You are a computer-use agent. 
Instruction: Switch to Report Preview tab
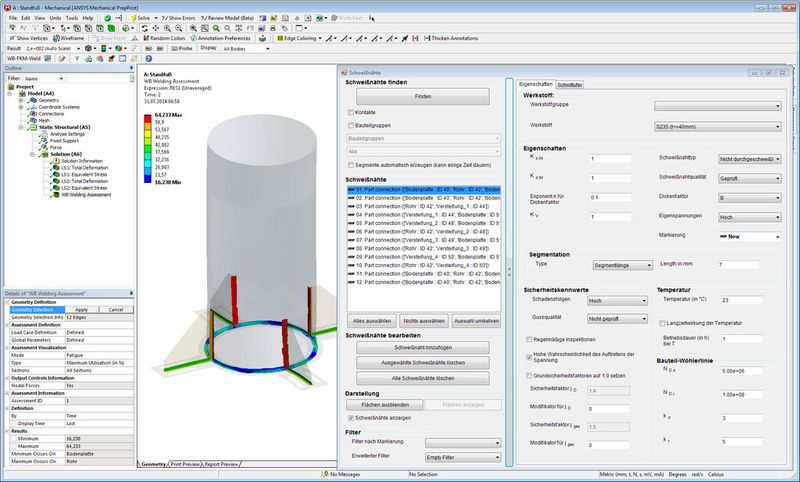pos(221,464)
